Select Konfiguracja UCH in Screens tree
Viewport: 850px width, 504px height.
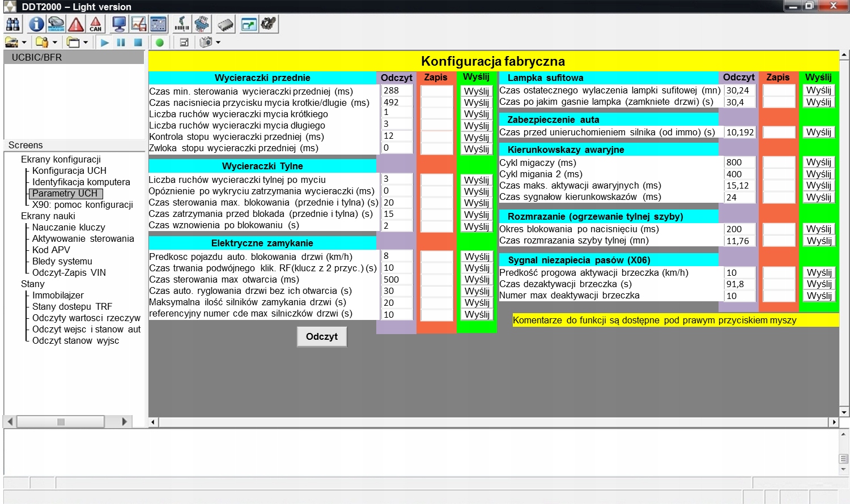[69, 170]
